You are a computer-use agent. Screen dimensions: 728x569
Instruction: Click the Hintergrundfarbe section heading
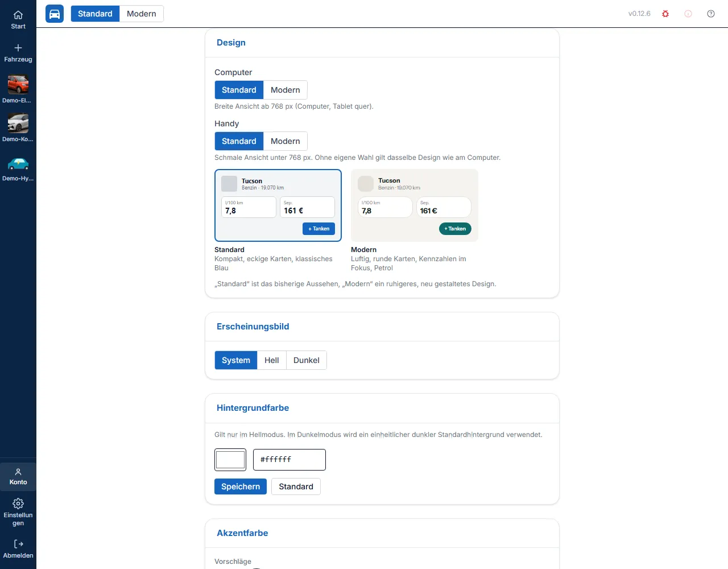(x=253, y=408)
